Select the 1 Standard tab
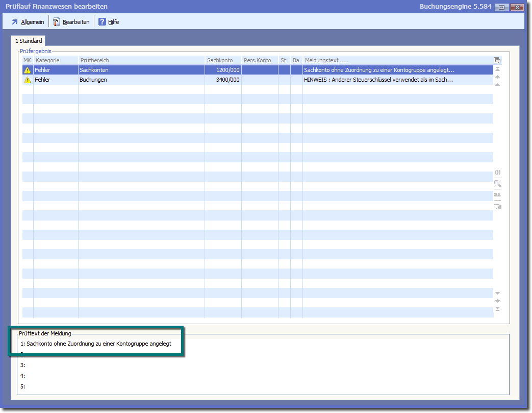Screen dimensions: 532x413 click(29, 41)
